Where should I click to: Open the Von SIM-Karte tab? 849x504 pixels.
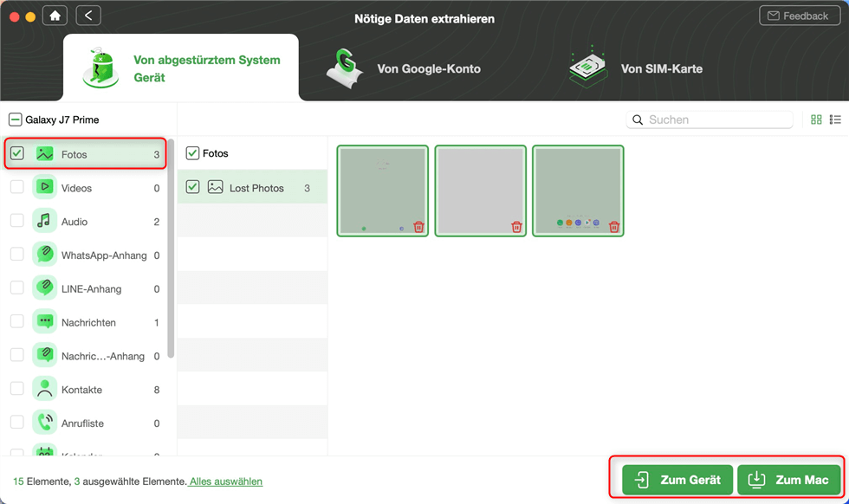[x=637, y=68]
